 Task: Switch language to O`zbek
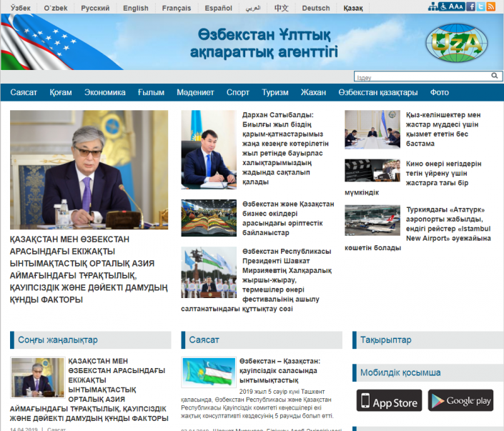[56, 8]
